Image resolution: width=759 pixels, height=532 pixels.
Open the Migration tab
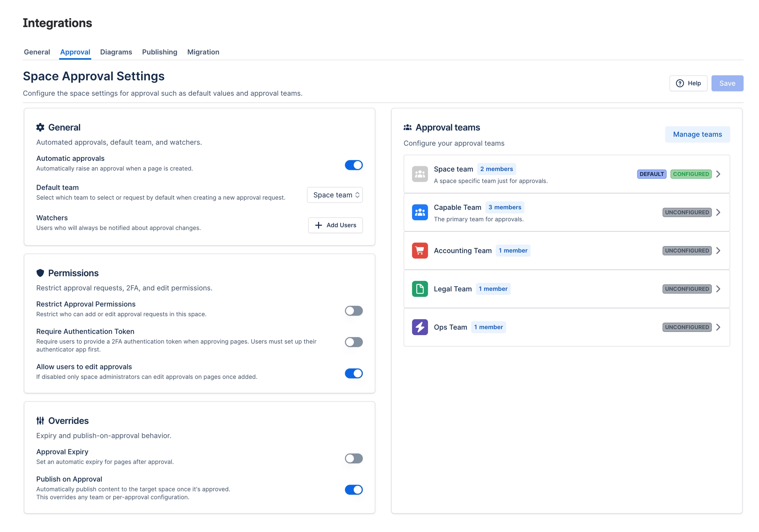coord(203,52)
